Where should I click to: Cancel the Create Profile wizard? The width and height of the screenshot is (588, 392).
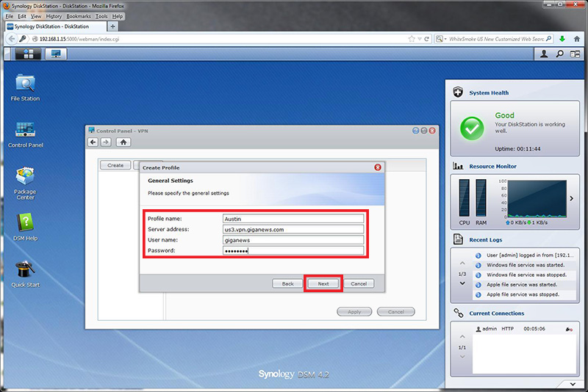click(x=359, y=284)
